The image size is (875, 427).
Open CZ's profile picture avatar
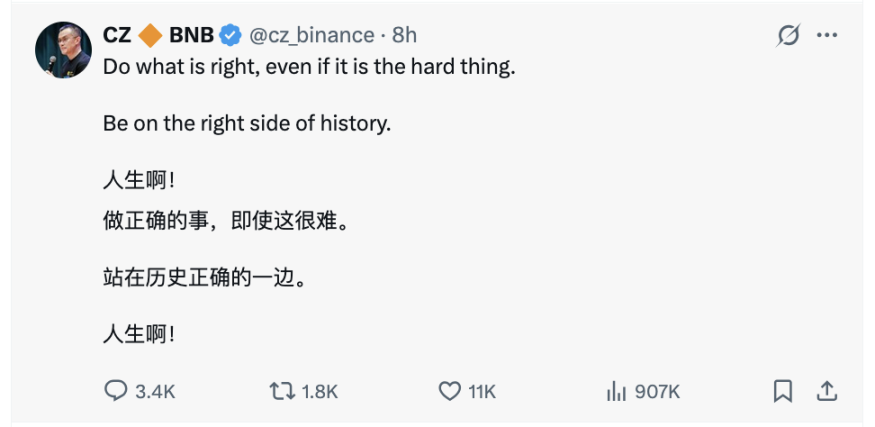tap(63, 50)
